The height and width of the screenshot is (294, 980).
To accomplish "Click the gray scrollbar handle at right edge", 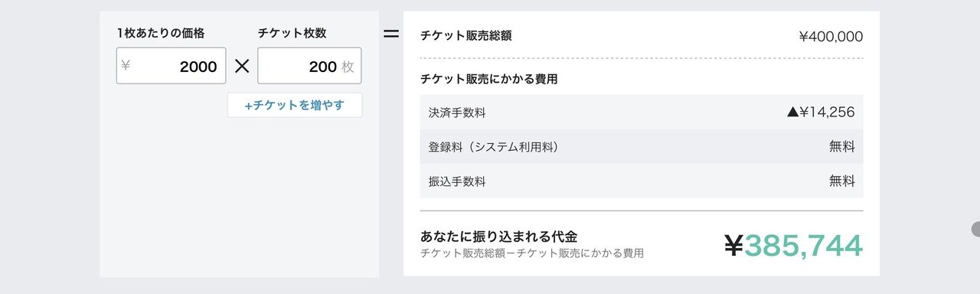I will (975, 229).
